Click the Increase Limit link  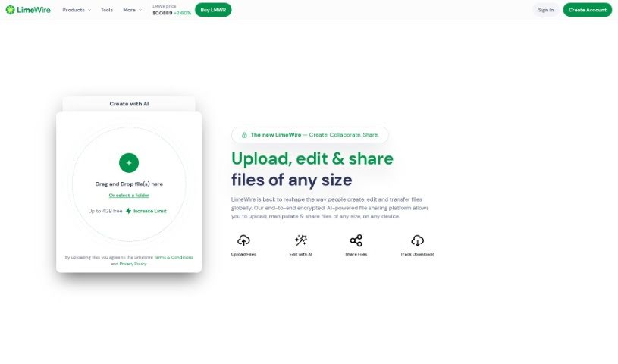coord(149,211)
